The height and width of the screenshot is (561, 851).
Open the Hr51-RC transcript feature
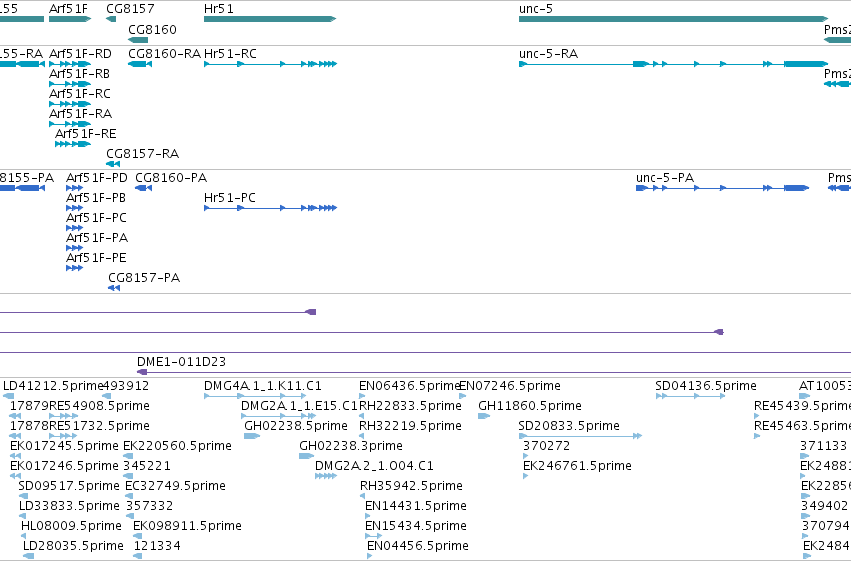coord(270,64)
